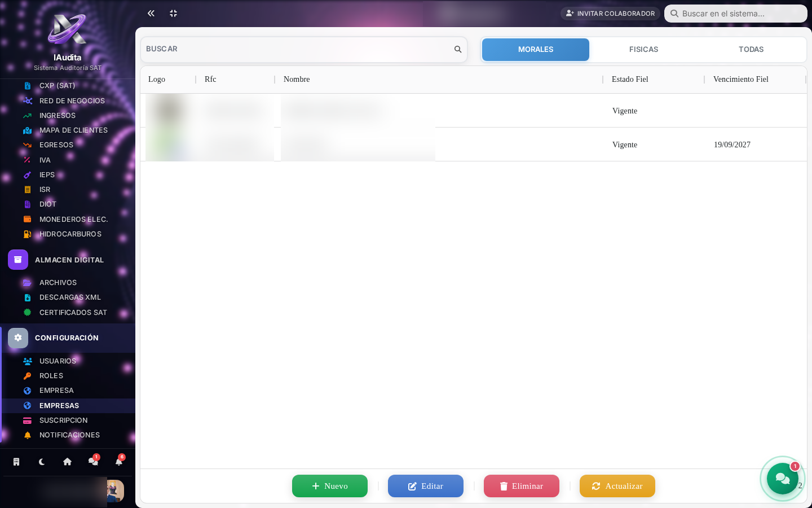Open notifications bell with badge 6
This screenshot has width=812, height=508.
coord(119,461)
